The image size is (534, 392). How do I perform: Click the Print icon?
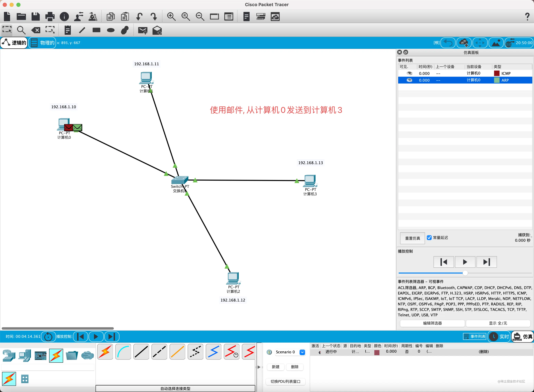(x=50, y=17)
